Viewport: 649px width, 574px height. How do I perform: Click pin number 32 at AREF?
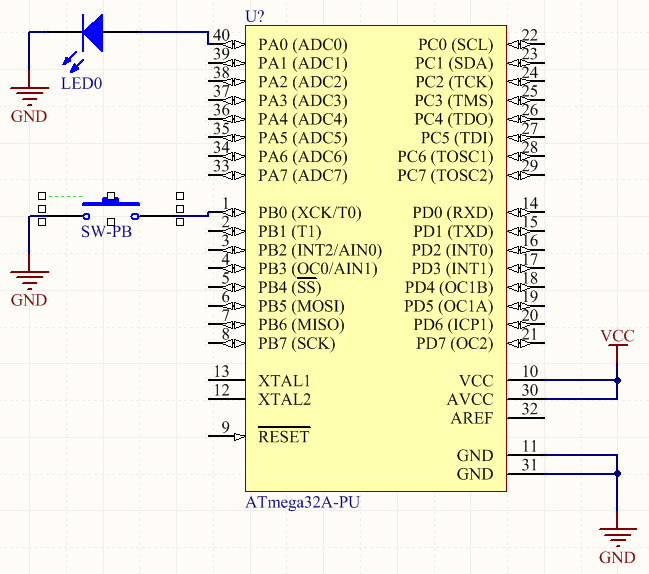[530, 409]
